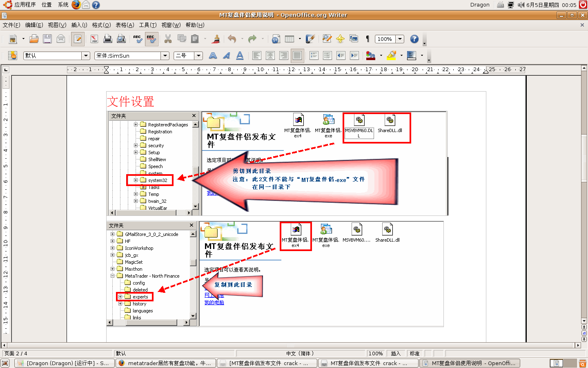Viewport: 588px width, 368px height.
Task: Open the zoom percentage dropdown
Action: (400, 39)
